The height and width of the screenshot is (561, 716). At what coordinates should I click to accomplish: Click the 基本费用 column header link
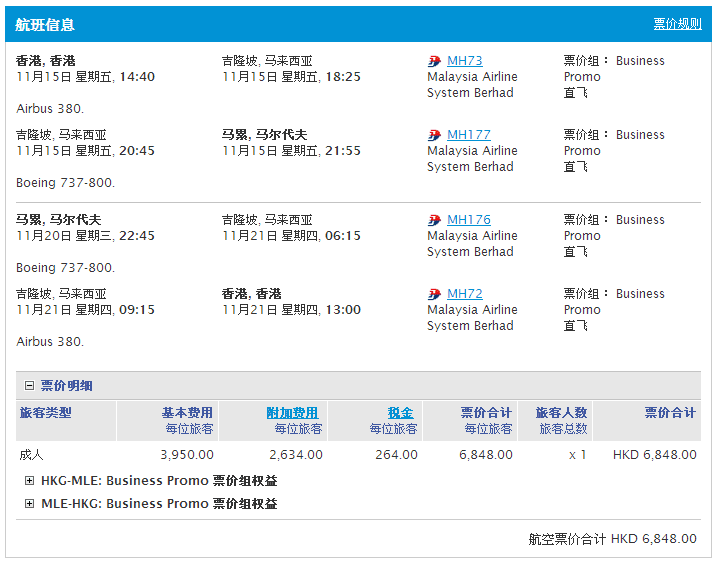[187, 413]
